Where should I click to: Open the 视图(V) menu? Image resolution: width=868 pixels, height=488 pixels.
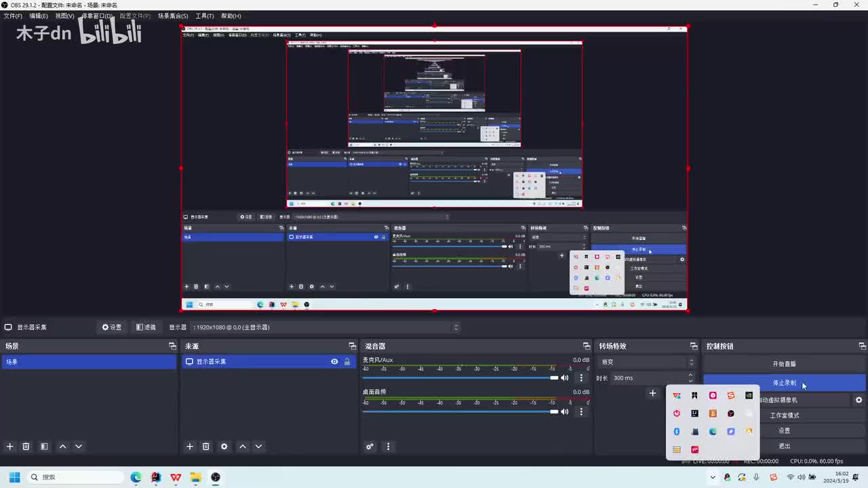(x=64, y=16)
